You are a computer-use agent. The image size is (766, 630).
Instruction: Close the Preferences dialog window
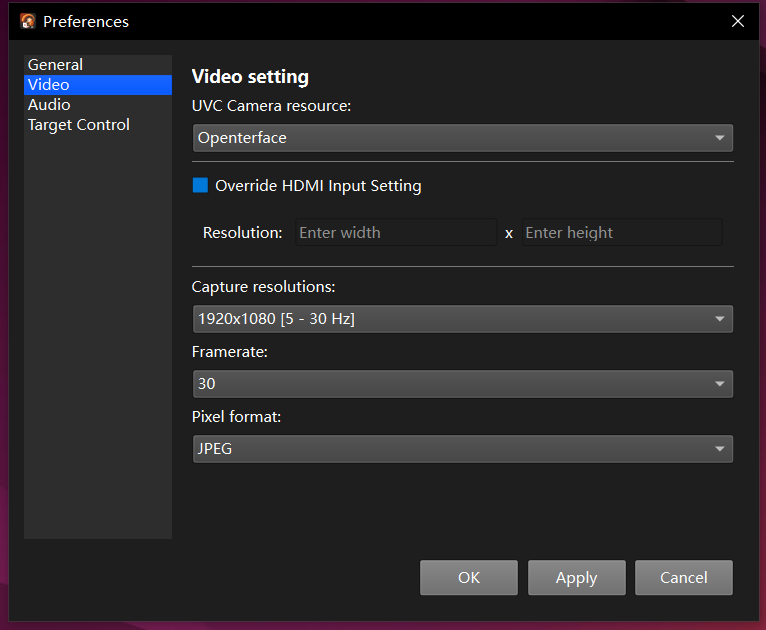coord(738,21)
